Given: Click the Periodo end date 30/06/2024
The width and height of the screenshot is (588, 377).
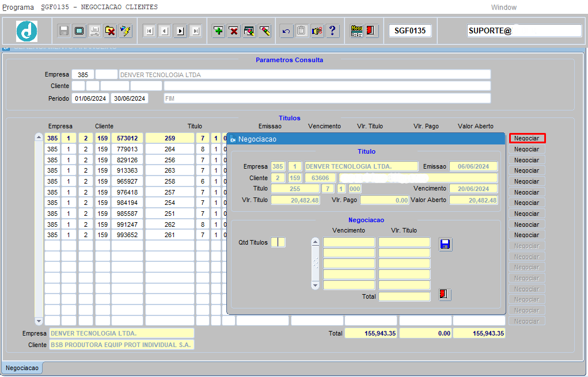Looking at the screenshot, I should (130, 98).
